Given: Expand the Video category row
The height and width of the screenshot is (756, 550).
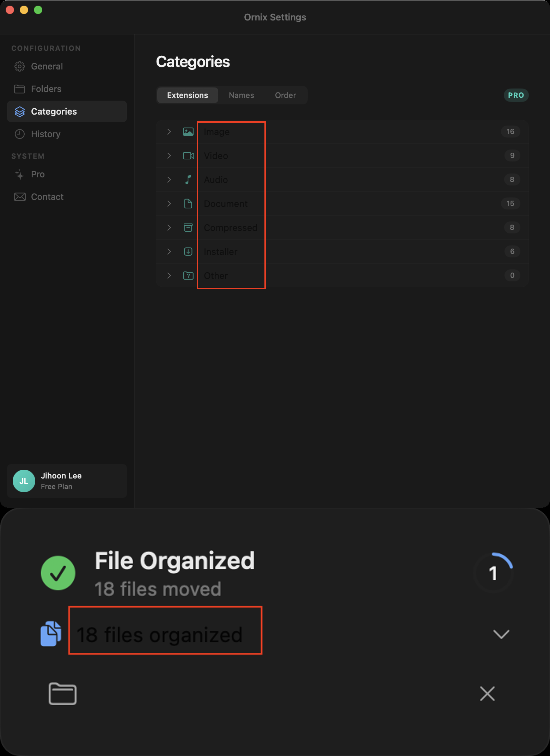Looking at the screenshot, I should point(169,156).
